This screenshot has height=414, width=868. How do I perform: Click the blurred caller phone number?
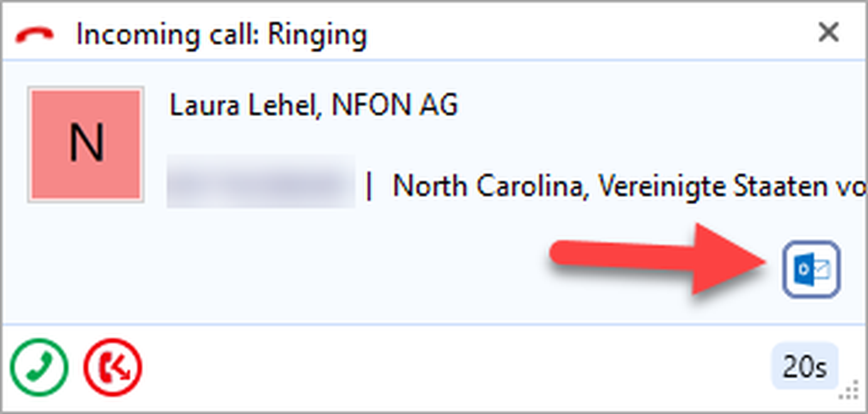click(x=260, y=182)
